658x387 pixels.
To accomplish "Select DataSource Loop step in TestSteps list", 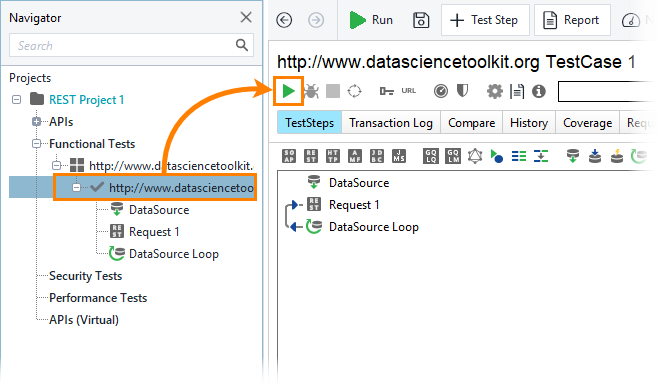I will click(373, 227).
